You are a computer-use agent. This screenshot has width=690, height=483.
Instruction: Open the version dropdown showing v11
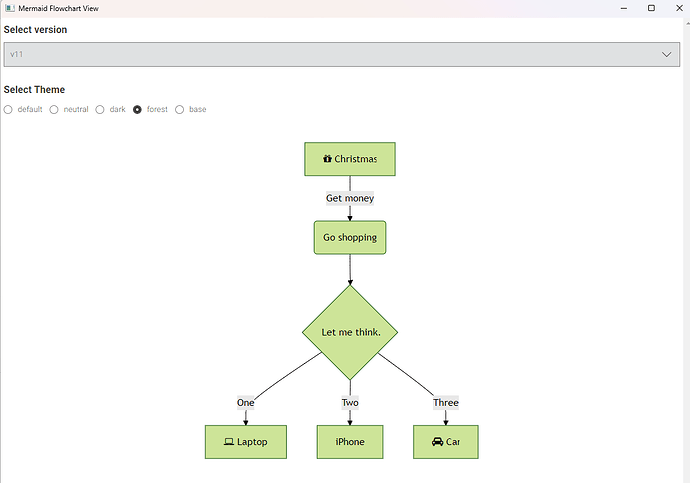click(x=340, y=54)
